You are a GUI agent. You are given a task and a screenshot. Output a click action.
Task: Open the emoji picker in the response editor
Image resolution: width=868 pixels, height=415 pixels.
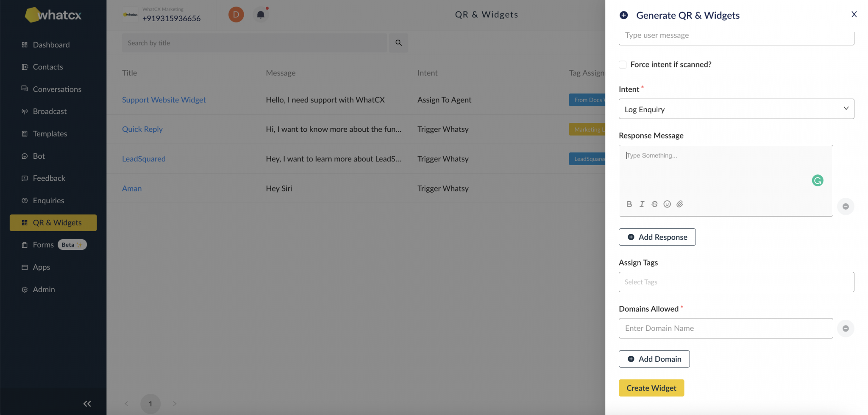[667, 204]
